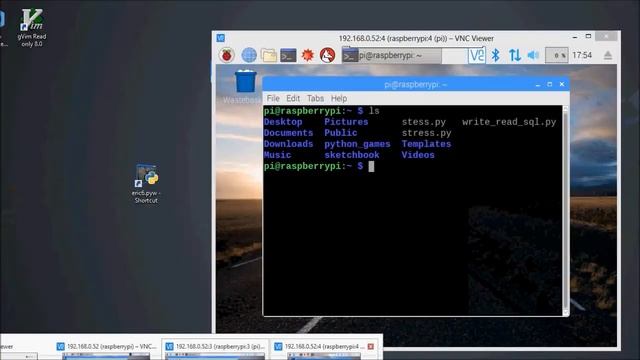Select the gVim Read only 8.0 desktop icon
Viewport: 640px width, 360px height.
pos(32,27)
